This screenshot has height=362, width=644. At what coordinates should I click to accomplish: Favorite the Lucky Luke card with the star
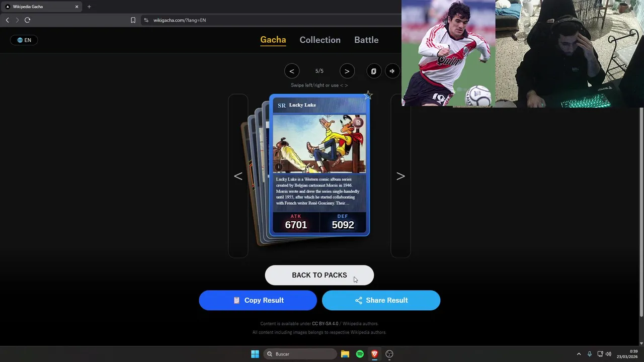(368, 95)
